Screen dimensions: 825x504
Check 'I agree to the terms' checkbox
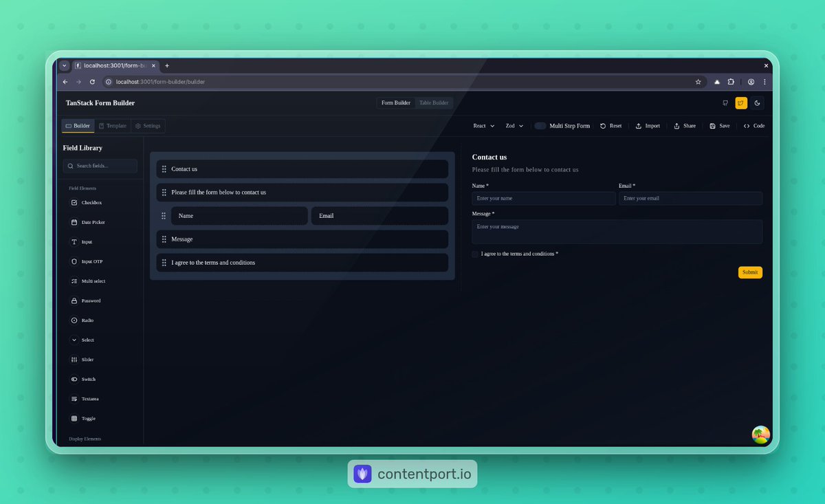pos(475,254)
